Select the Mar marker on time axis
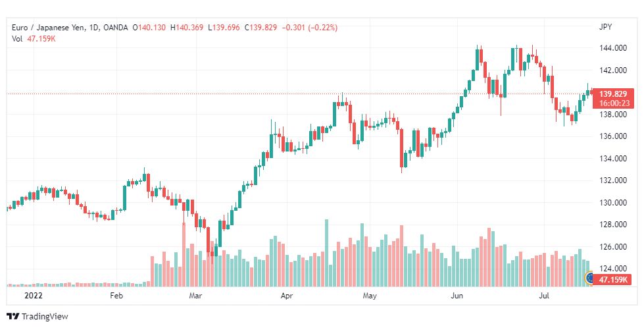Image resolution: width=644 pixels, height=328 pixels. 195,296
